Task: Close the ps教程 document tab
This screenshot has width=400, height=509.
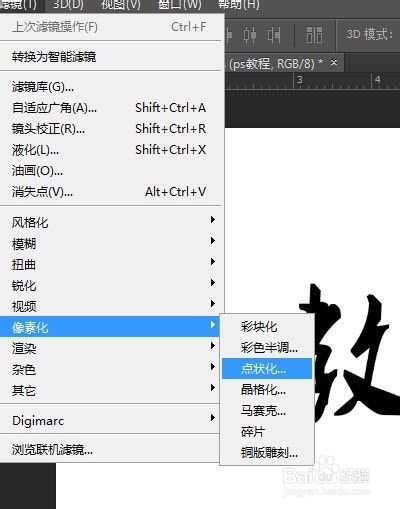Action: (x=334, y=62)
